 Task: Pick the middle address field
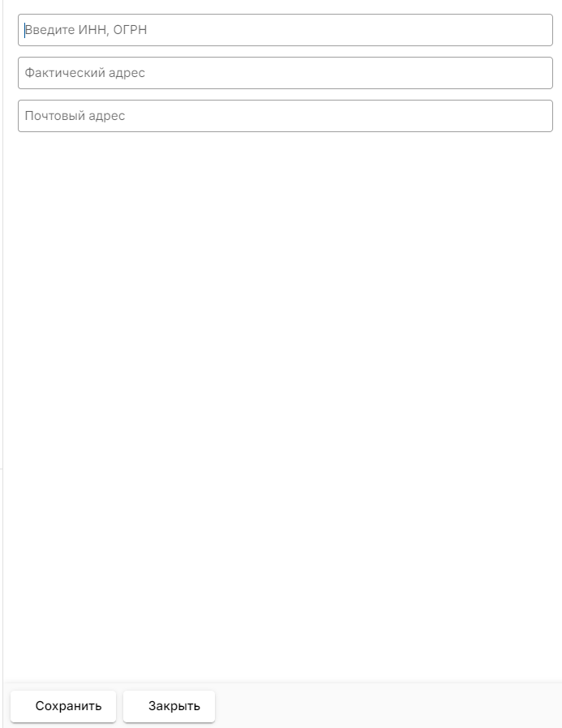click(285, 73)
